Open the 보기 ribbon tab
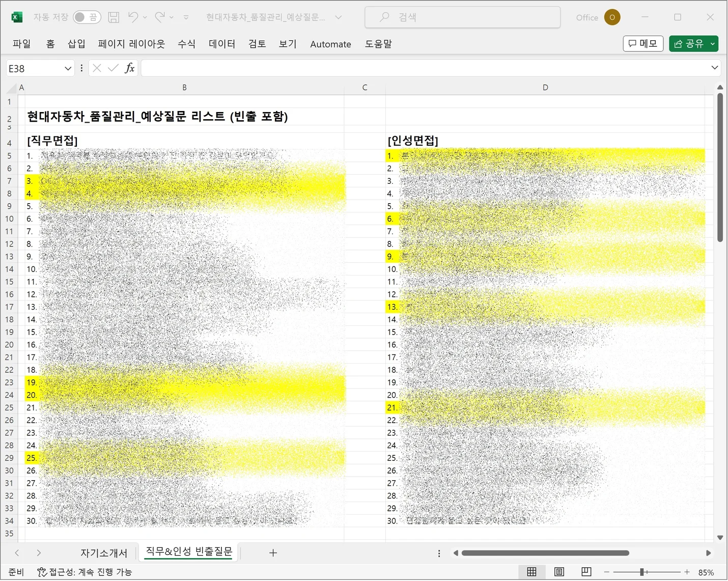This screenshot has height=581, width=728. (x=288, y=44)
